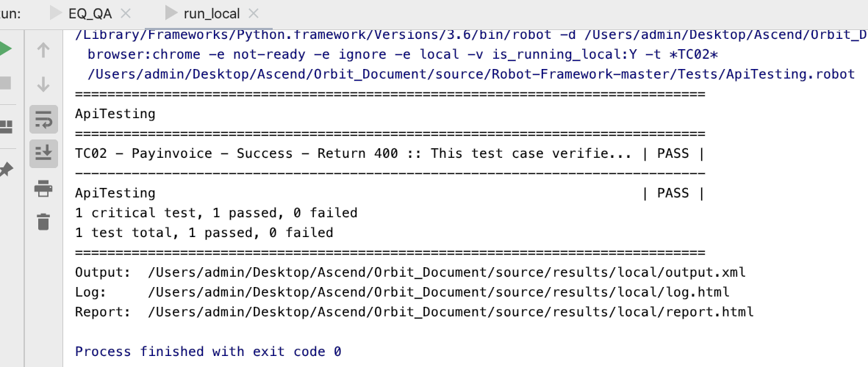Click the 'Process finished with exit code 0' line

(x=208, y=352)
